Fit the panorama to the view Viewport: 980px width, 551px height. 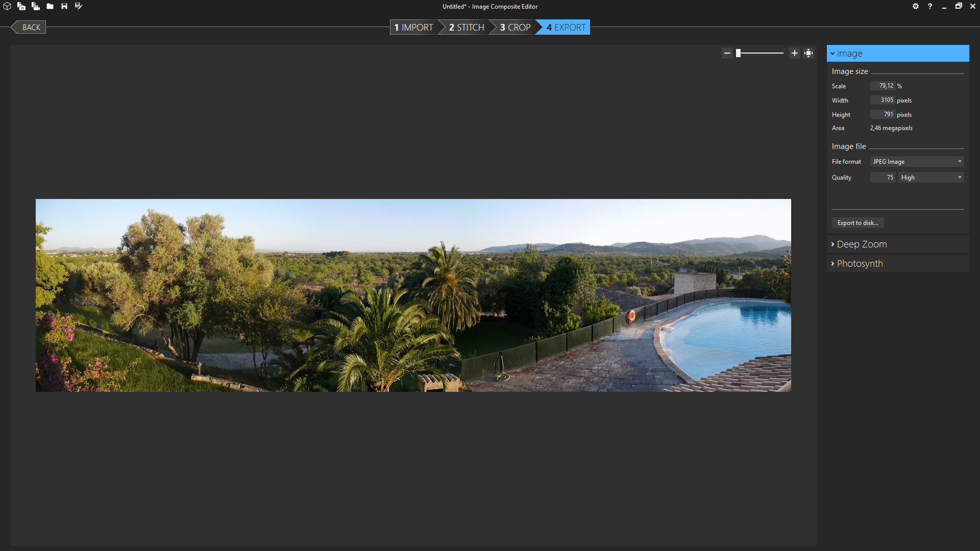(808, 53)
